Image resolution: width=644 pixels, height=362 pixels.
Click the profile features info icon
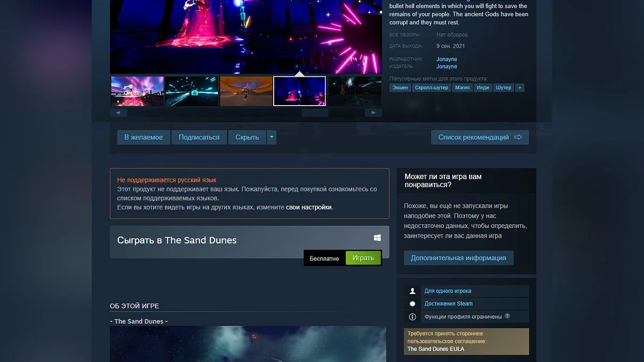412,316
